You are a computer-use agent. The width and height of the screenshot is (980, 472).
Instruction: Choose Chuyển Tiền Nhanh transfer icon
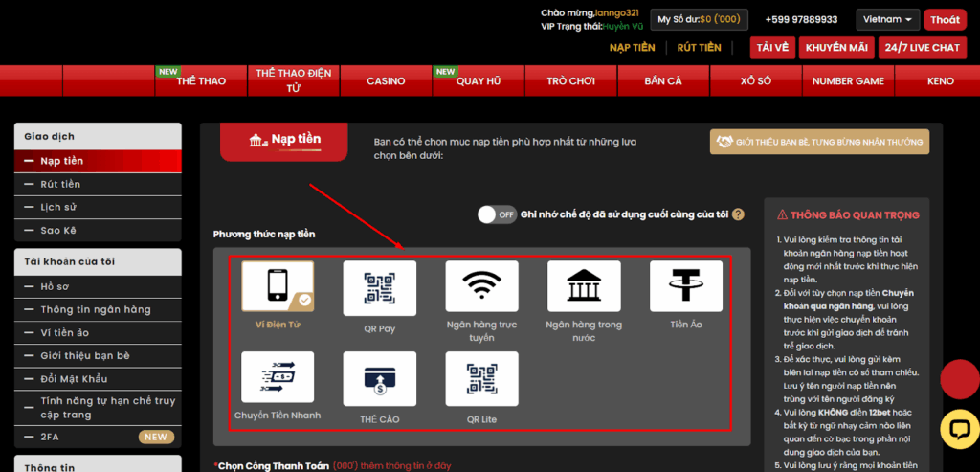(278, 377)
